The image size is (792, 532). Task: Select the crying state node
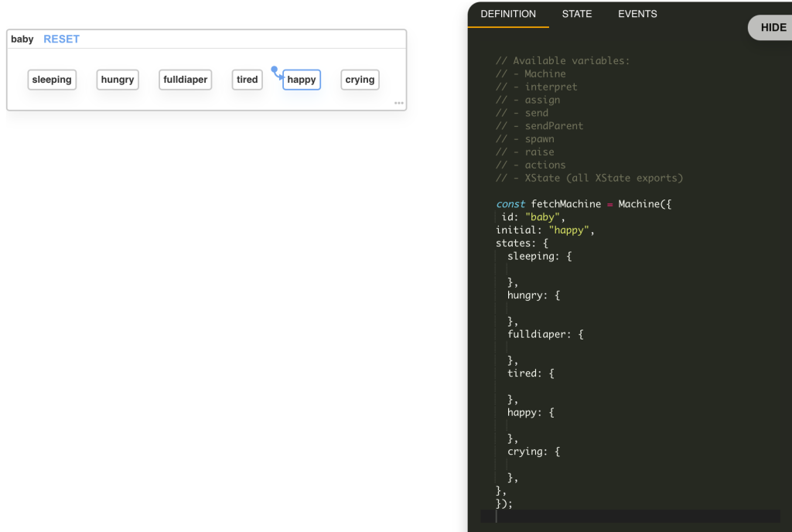pyautogui.click(x=360, y=80)
